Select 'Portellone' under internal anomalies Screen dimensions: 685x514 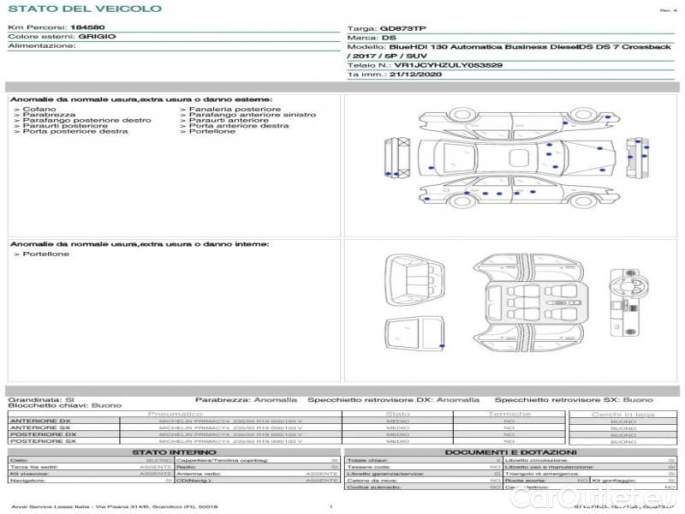click(46, 254)
